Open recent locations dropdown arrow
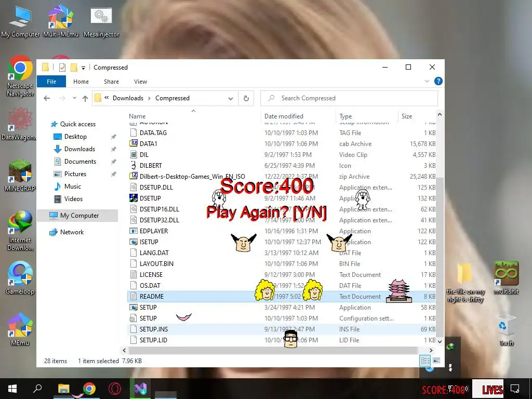 [x=74, y=98]
